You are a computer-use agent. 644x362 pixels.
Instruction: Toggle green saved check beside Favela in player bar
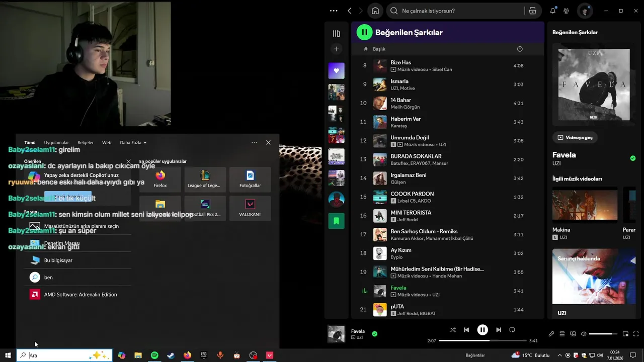click(374, 333)
